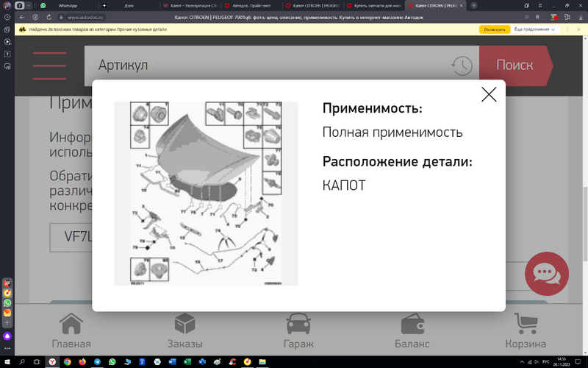Screen dimensions: 588x368
Task: Click the Поиск search button
Action: coord(515,66)
